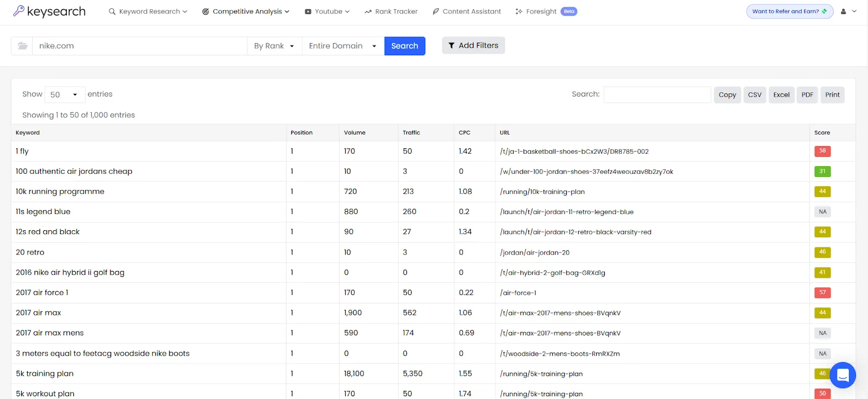This screenshot has height=399, width=868.
Task: Expand the Youtube menu
Action: pyautogui.click(x=327, y=11)
